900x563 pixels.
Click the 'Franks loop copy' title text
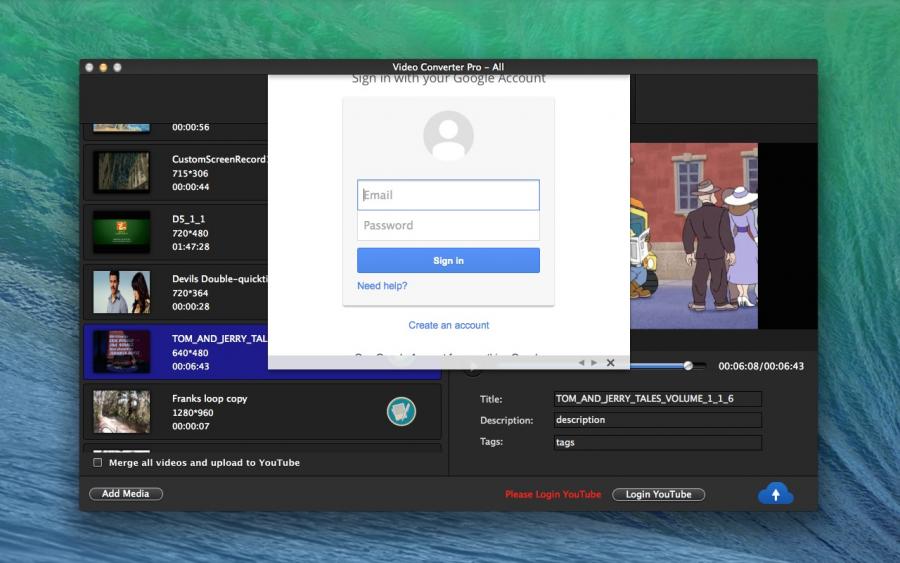coord(210,398)
